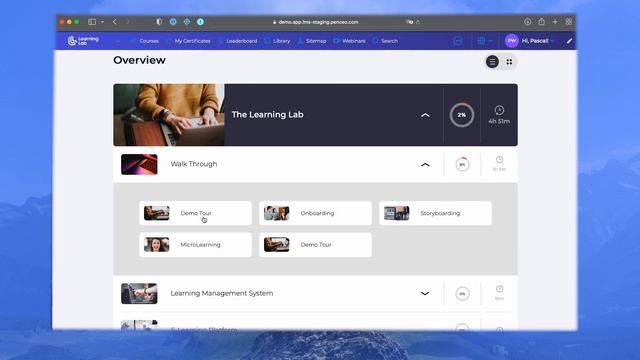The image size is (640, 360).
Task: Click the Safari share icon
Action: (541, 22)
